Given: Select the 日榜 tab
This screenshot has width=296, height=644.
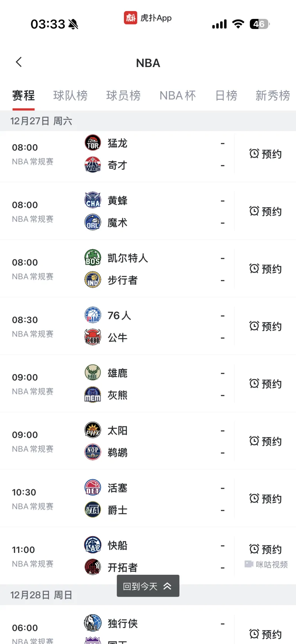Looking at the screenshot, I should pyautogui.click(x=226, y=96).
